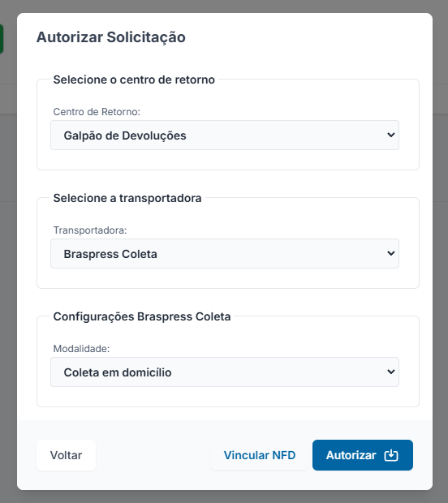Click empty gray footer area between buttons
The width and height of the screenshot is (448, 503).
153,455
